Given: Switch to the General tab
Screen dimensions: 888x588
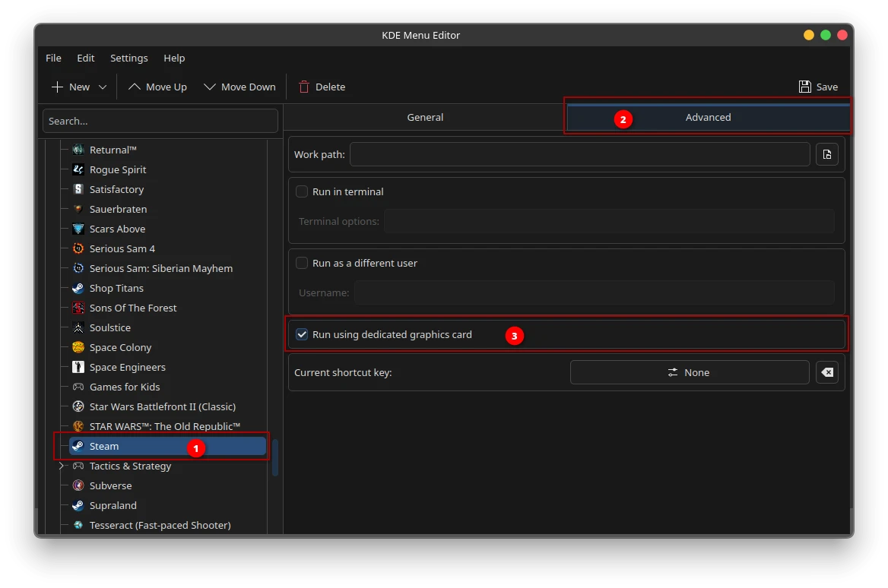Looking at the screenshot, I should coord(425,118).
